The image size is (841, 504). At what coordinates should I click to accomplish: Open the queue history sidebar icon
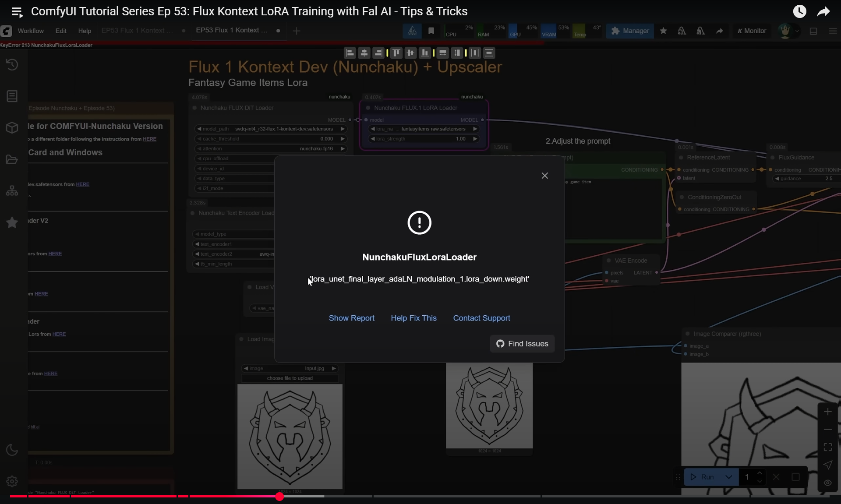coord(12,65)
